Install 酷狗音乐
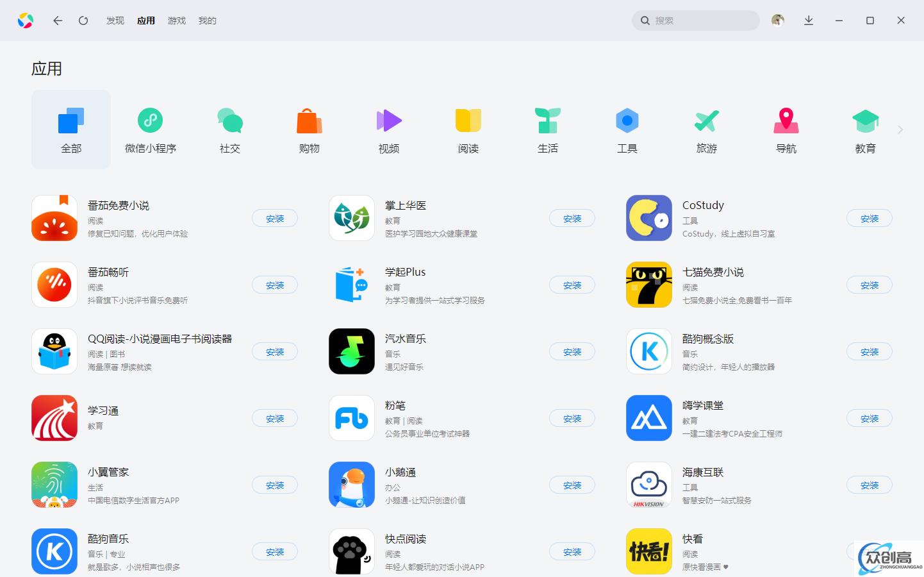This screenshot has height=577, width=924. [275, 552]
